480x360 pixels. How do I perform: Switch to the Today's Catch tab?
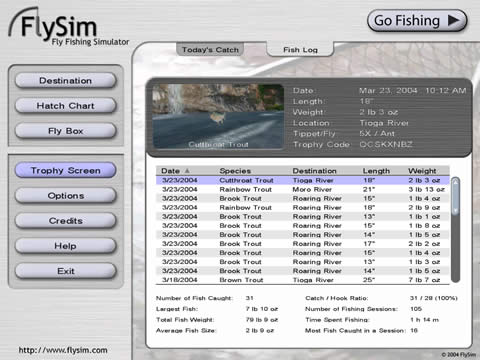click(x=210, y=50)
